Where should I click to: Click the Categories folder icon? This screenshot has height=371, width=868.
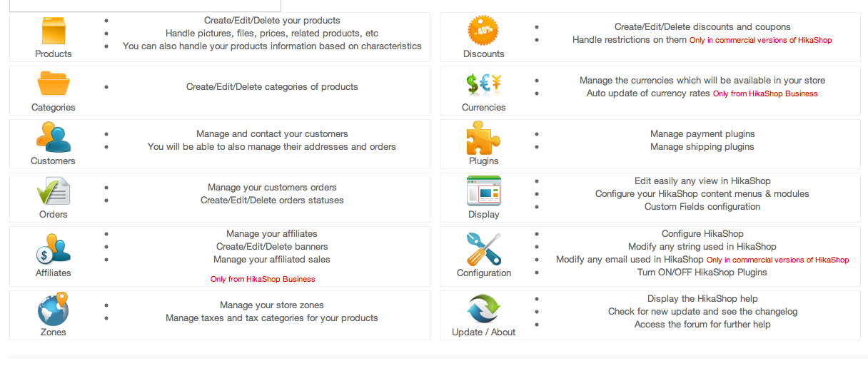point(54,84)
